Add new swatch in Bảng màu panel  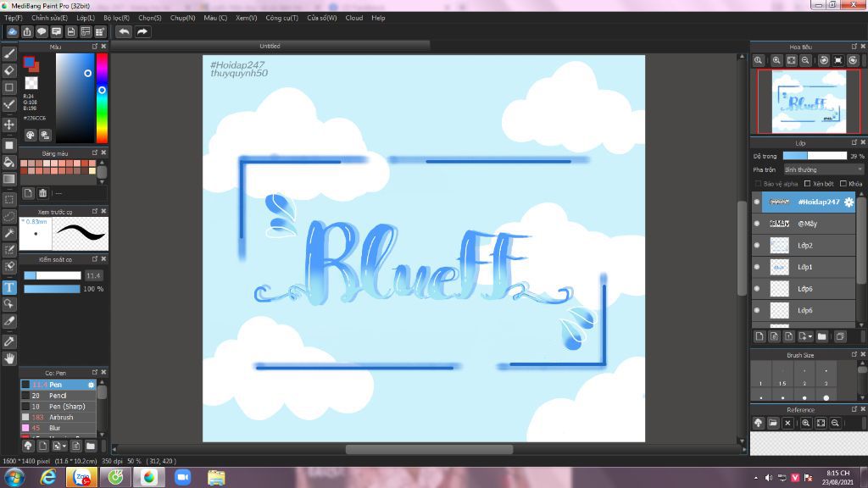click(x=28, y=193)
